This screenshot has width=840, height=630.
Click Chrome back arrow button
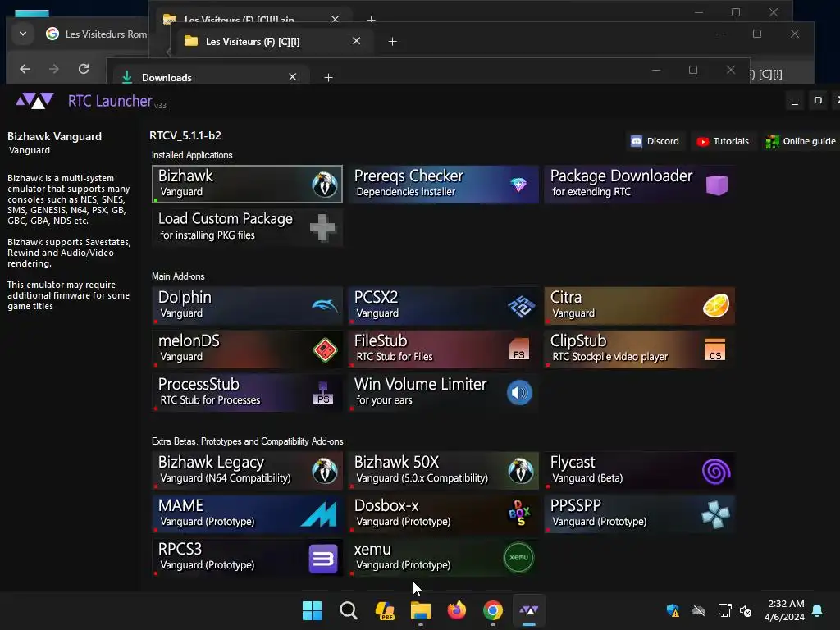(x=25, y=69)
